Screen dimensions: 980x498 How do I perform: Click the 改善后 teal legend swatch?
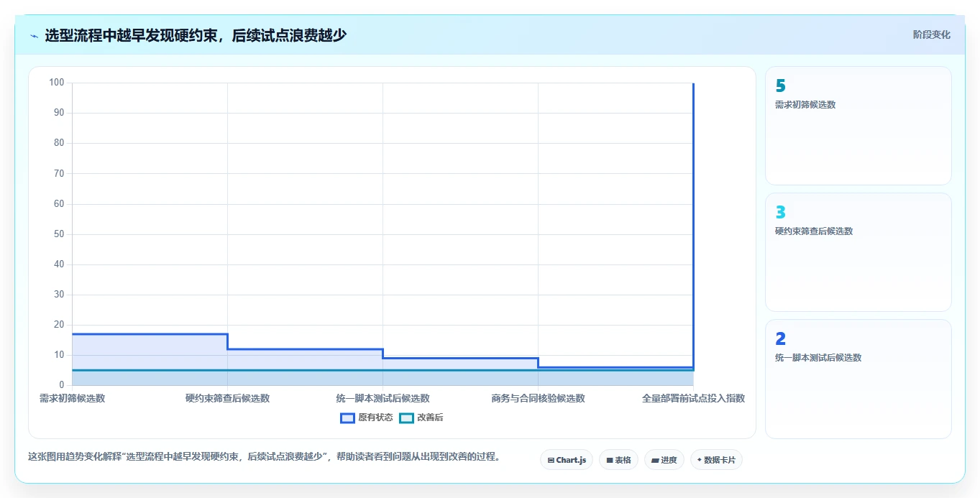click(407, 418)
